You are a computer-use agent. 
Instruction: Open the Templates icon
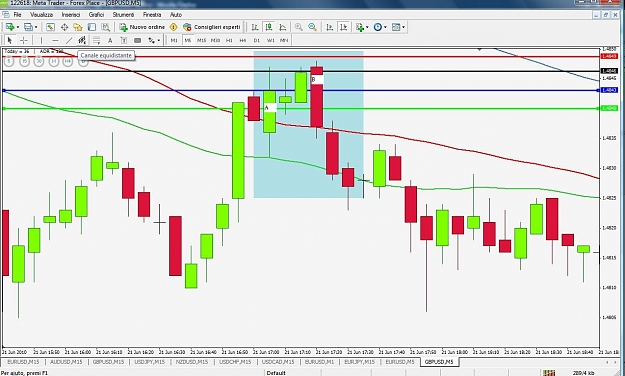pos(396,27)
